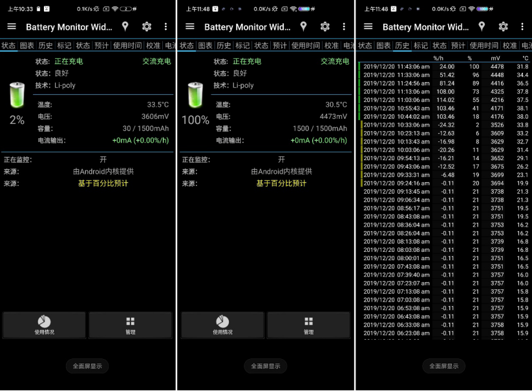Open hamburger menu on the history log screen

click(x=368, y=26)
